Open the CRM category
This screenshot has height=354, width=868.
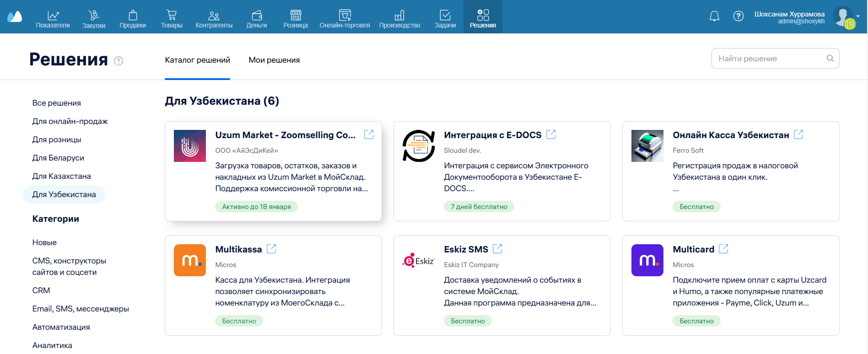[x=41, y=290]
